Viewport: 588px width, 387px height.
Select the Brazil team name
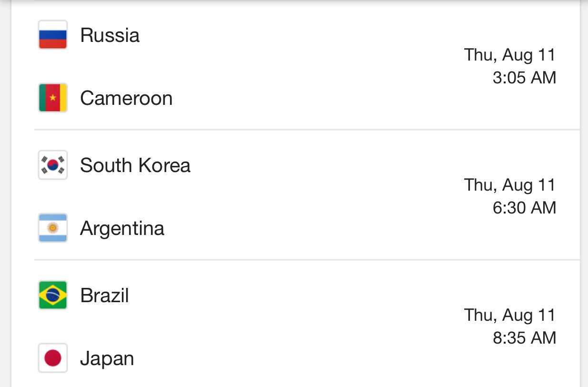105,295
